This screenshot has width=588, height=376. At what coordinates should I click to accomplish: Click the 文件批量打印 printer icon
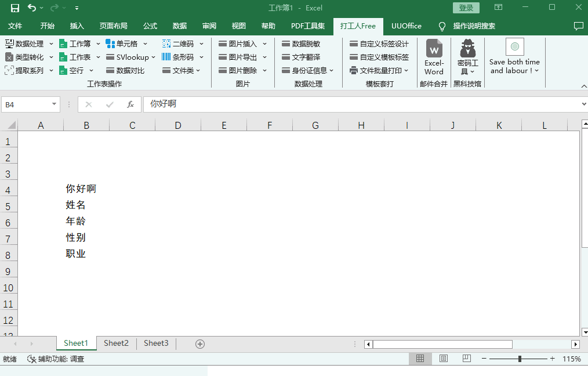tap(354, 70)
